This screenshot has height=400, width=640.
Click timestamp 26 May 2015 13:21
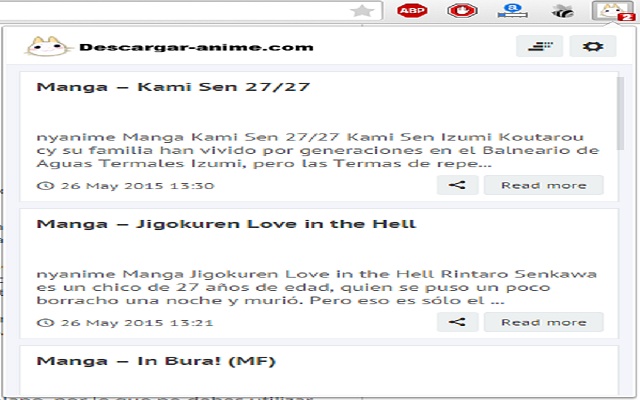pyautogui.click(x=137, y=323)
